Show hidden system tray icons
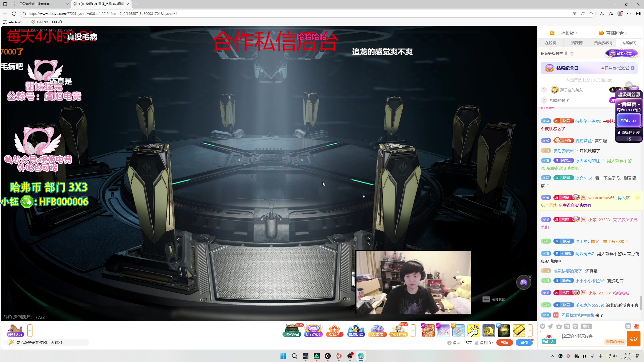The height and width of the screenshot is (362, 644). [x=552, y=356]
